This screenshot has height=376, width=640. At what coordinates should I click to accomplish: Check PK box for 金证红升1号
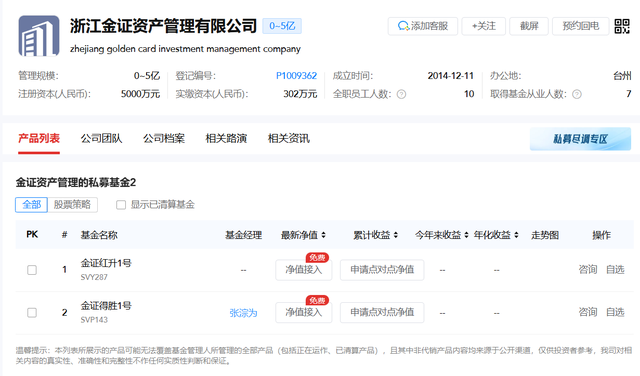pos(32,270)
